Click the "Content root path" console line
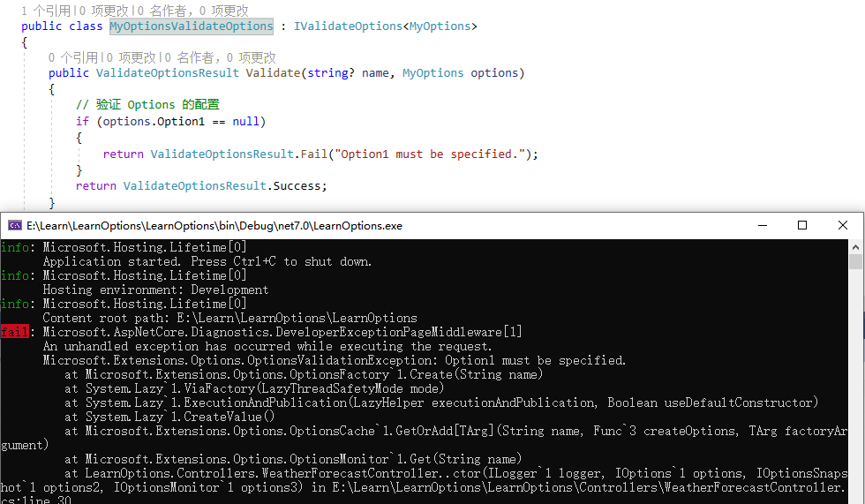 coord(230,318)
